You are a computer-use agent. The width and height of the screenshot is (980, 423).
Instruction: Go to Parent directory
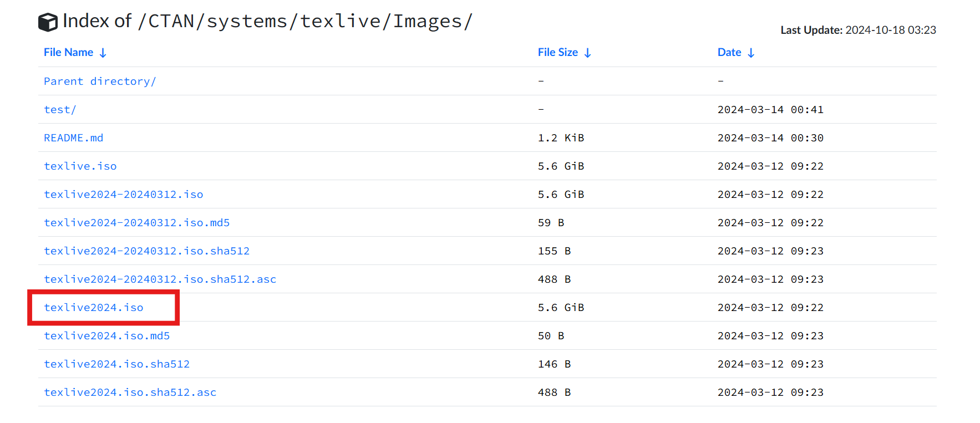click(x=100, y=81)
